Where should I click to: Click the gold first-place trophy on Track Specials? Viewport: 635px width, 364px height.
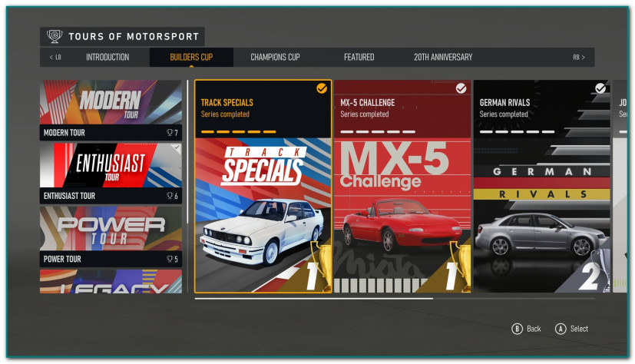(322, 266)
